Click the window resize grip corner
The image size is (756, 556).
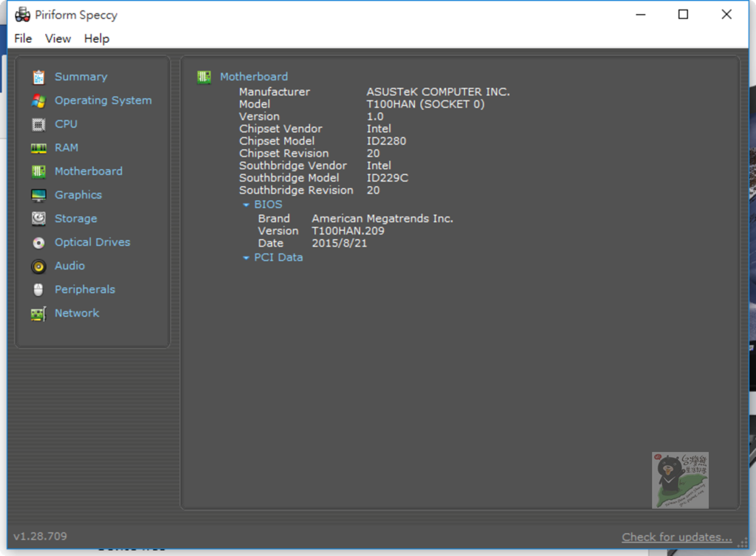coord(743,543)
